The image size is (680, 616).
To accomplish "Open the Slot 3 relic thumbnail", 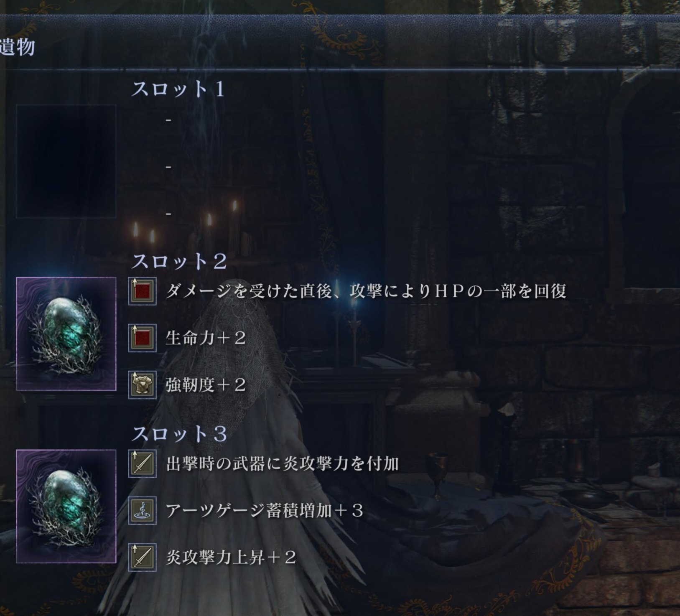I will coord(66,507).
